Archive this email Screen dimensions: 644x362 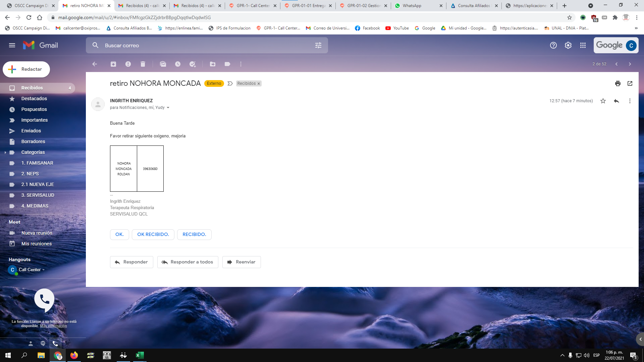[113, 64]
